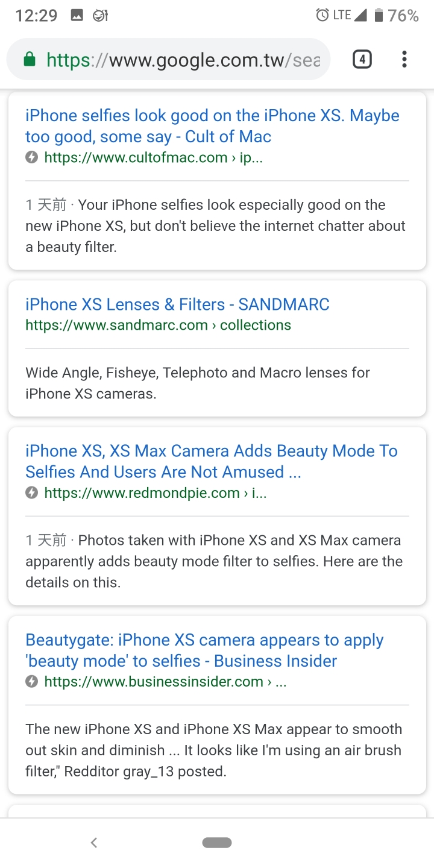The width and height of the screenshot is (434, 868).
Task: Open the Chrome tab switcher showing 4 tabs
Action: pos(362,59)
